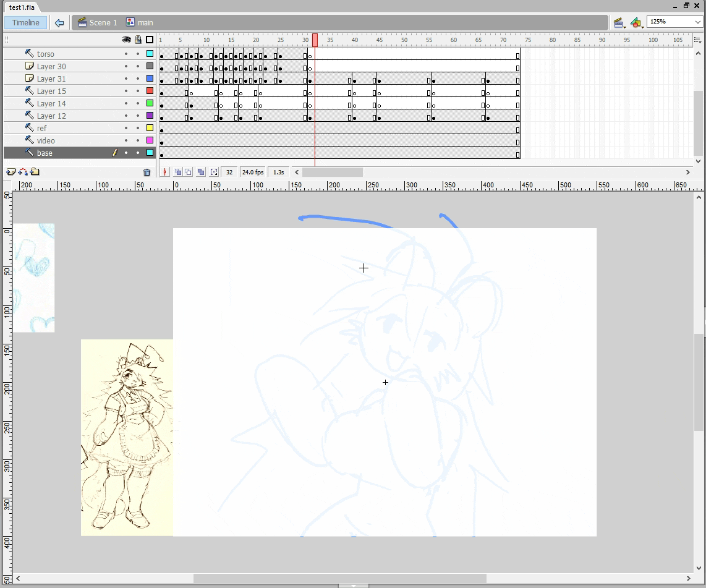Screen dimensions: 706x588
Task: Click the test1.fla document tab
Action: pyautogui.click(x=22, y=7)
